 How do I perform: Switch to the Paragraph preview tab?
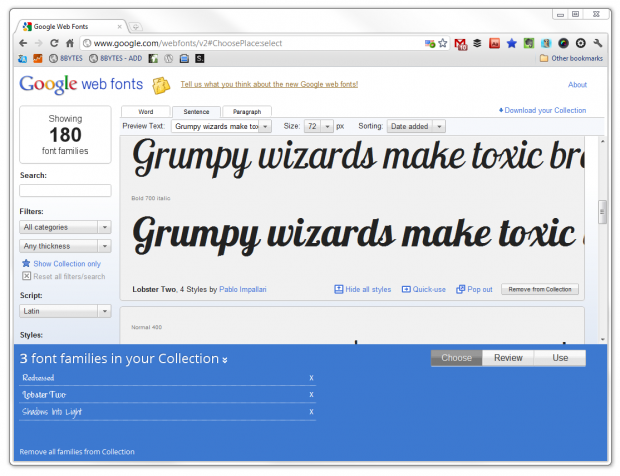pyautogui.click(x=247, y=111)
